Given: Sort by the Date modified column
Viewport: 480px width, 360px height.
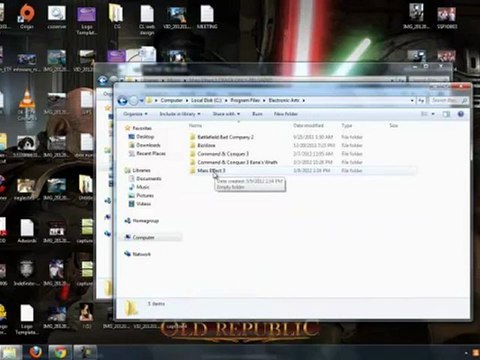Looking at the screenshot, I should tap(308, 126).
